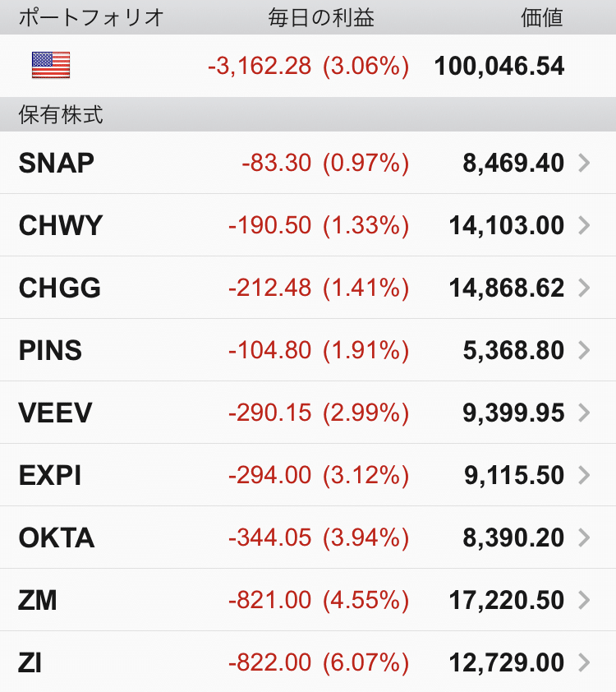Sort by 毎日の利益 column header

point(321,18)
